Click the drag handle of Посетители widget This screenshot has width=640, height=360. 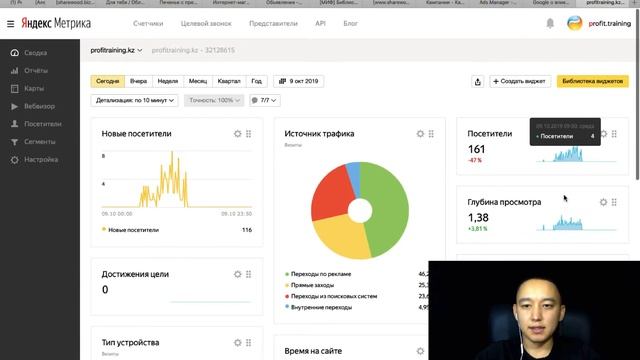point(614,134)
